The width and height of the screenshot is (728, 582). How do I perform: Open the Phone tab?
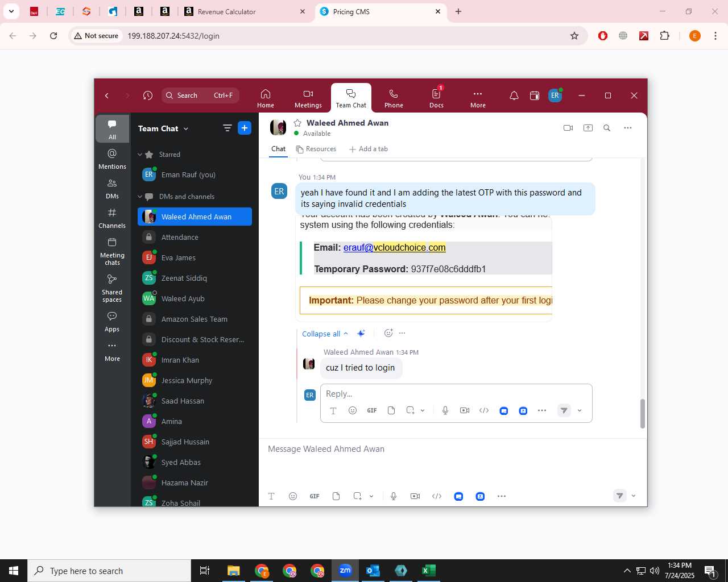[394, 98]
